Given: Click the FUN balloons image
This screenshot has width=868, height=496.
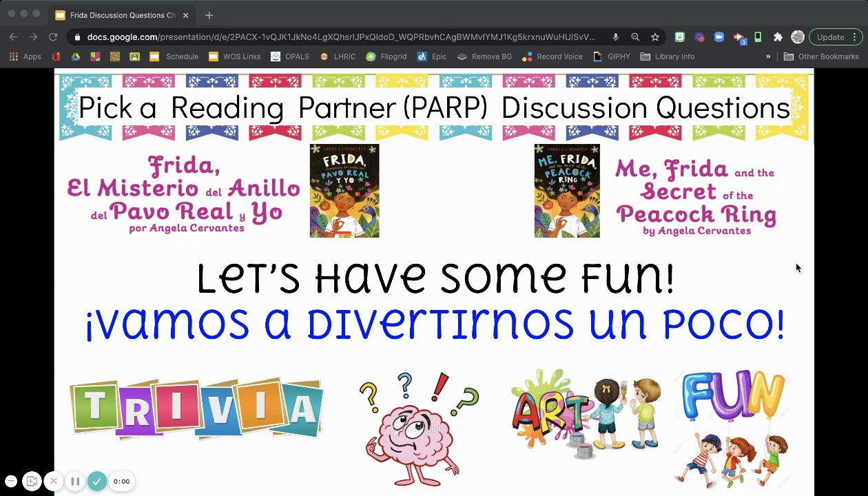Looking at the screenshot, I should (x=733, y=428).
